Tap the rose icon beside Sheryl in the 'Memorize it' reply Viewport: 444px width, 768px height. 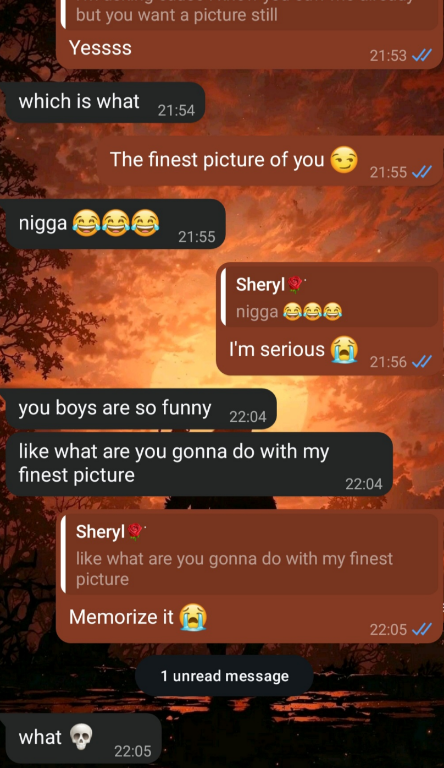coord(135,531)
